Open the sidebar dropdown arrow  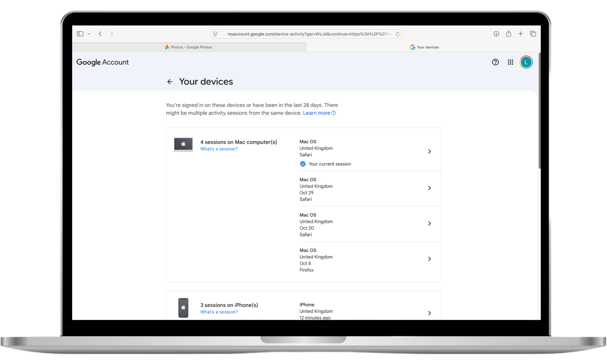tap(89, 34)
